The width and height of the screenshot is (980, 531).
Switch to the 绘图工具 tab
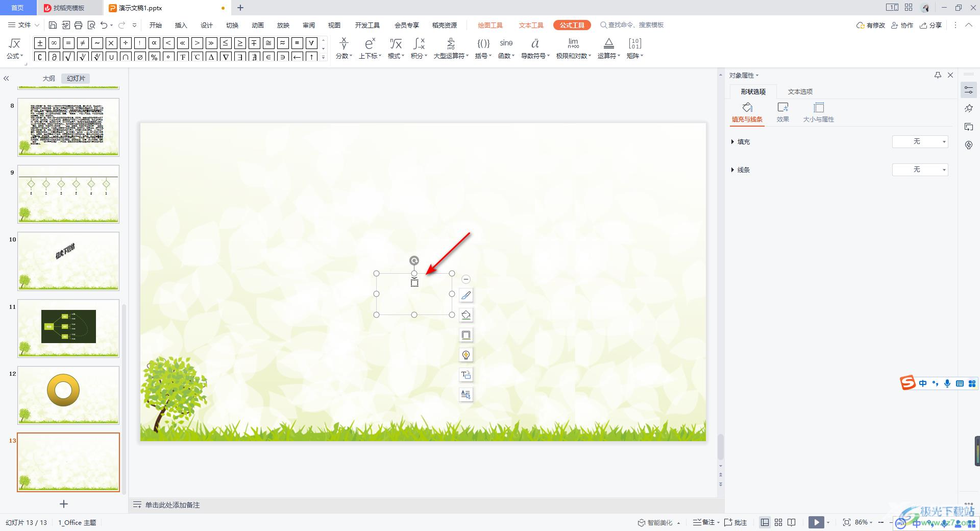(x=490, y=25)
